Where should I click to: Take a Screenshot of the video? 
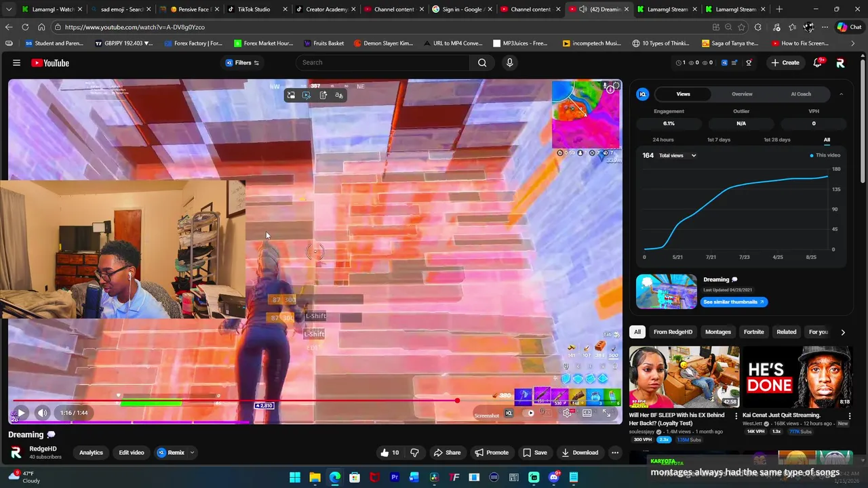486,415
